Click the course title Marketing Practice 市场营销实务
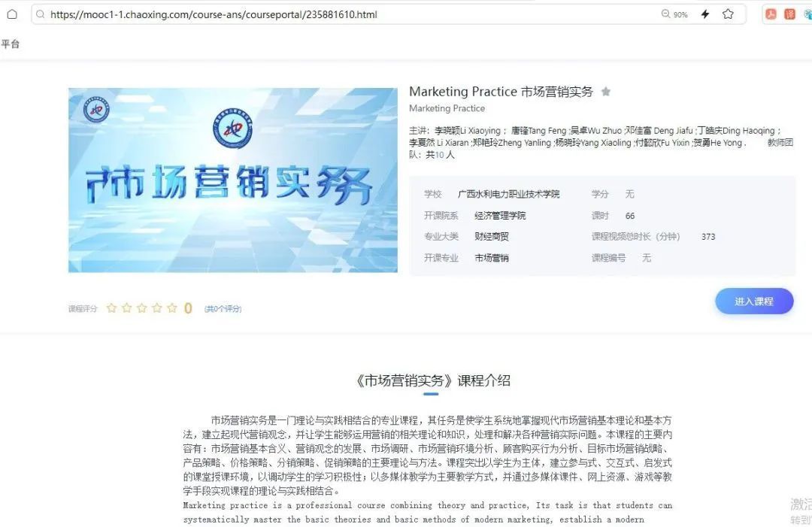The width and height of the screenshot is (812, 527). point(501,92)
